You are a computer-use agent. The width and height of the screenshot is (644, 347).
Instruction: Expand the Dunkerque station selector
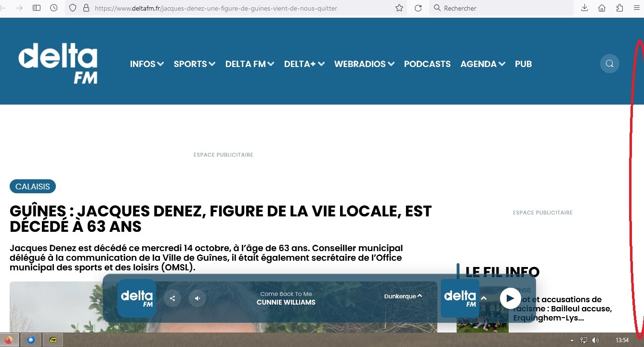pos(403,296)
